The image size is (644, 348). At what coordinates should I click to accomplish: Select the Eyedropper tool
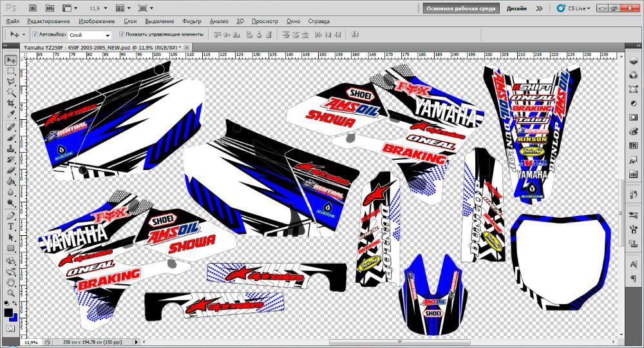(x=11, y=114)
